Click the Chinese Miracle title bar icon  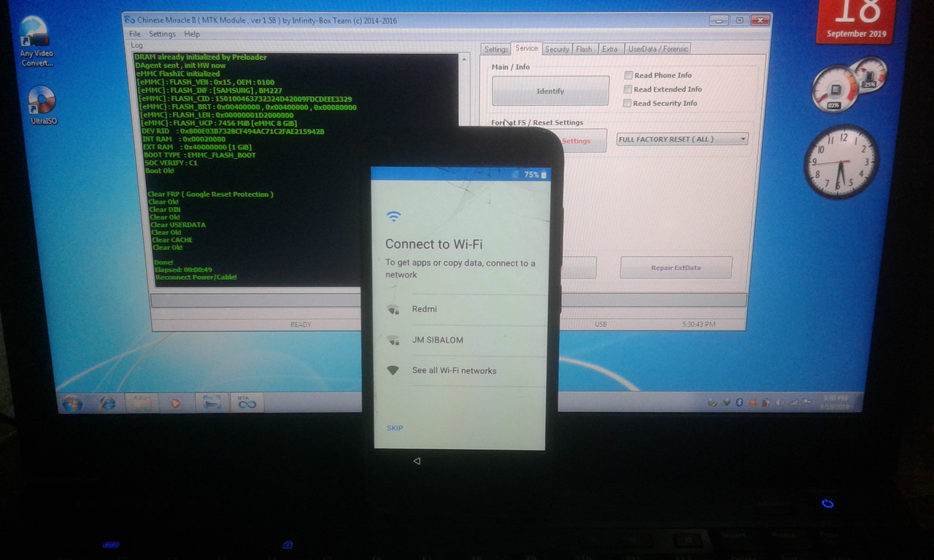coord(128,20)
